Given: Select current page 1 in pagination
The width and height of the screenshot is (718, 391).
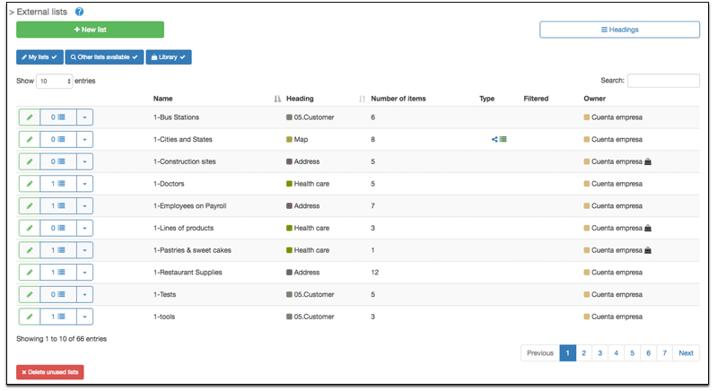Looking at the screenshot, I should 568,353.
